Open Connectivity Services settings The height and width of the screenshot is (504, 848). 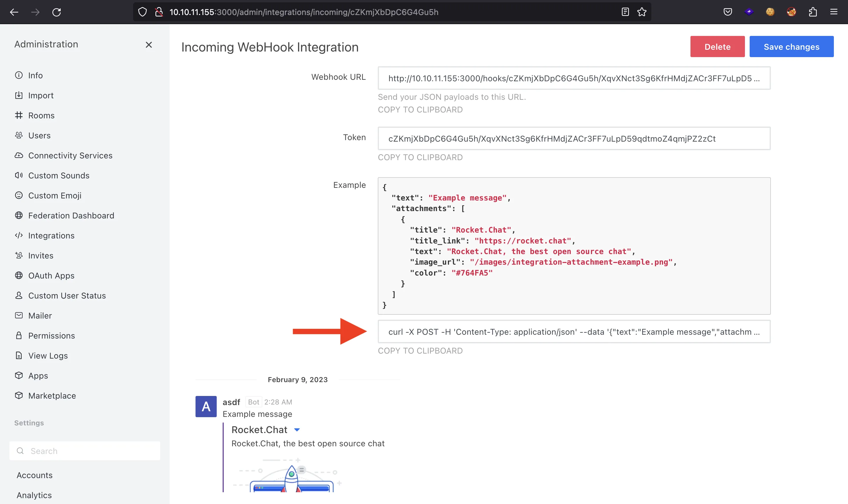tap(70, 155)
